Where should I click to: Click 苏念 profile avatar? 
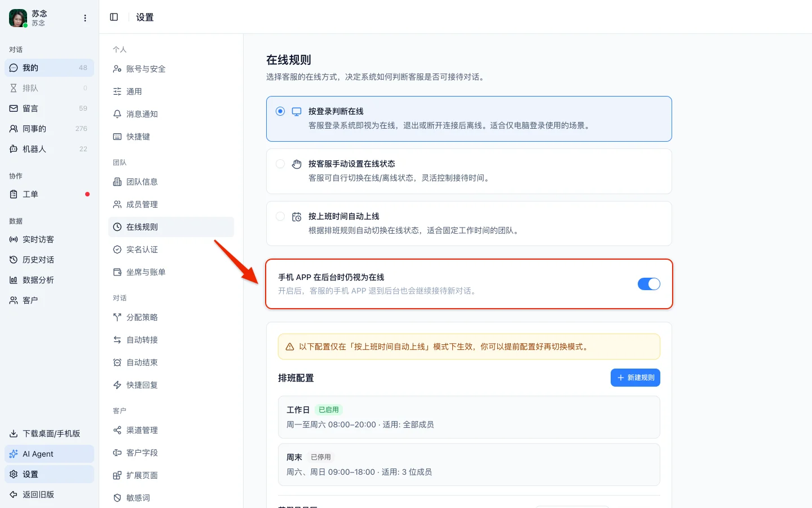[x=18, y=18]
